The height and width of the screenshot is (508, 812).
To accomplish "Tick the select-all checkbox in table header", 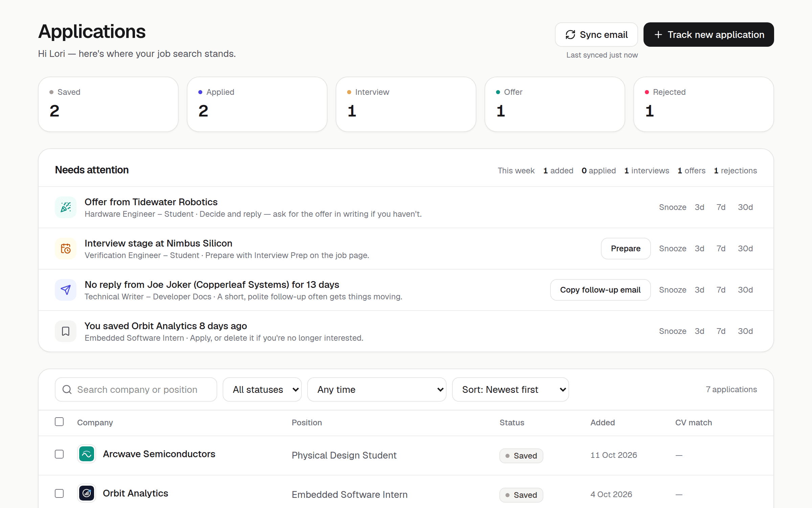I will coord(59,422).
